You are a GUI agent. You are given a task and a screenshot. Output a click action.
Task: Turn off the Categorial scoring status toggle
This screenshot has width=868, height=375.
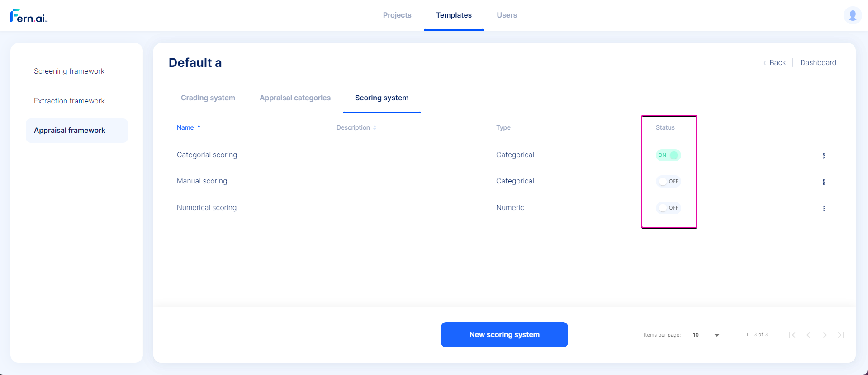668,155
